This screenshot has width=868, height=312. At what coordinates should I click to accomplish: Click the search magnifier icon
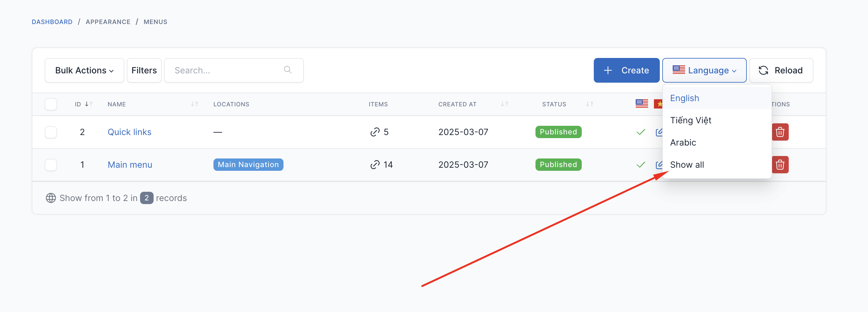pos(287,70)
